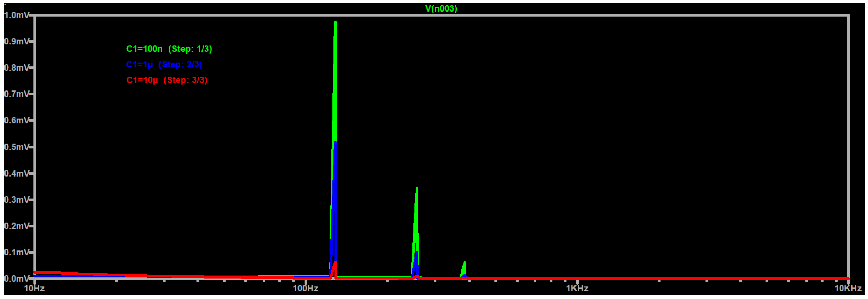Click the 0.1mV vertical axis label

pyautogui.click(x=17, y=252)
